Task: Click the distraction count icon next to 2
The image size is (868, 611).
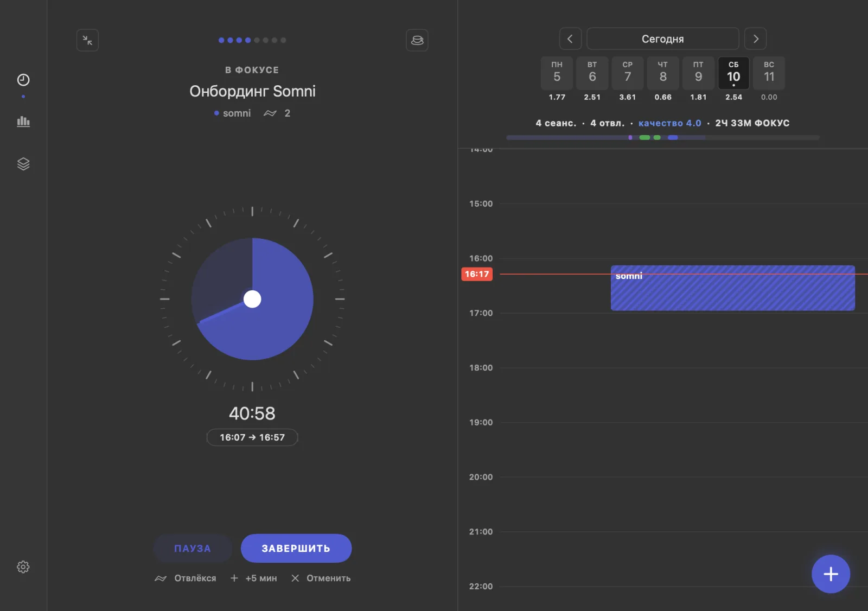Action: 270,113
